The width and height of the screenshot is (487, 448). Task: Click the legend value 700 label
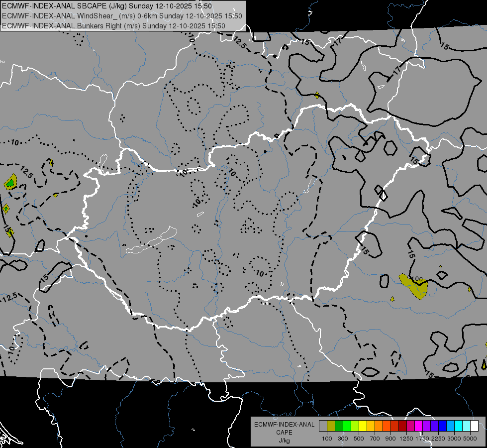(375, 439)
